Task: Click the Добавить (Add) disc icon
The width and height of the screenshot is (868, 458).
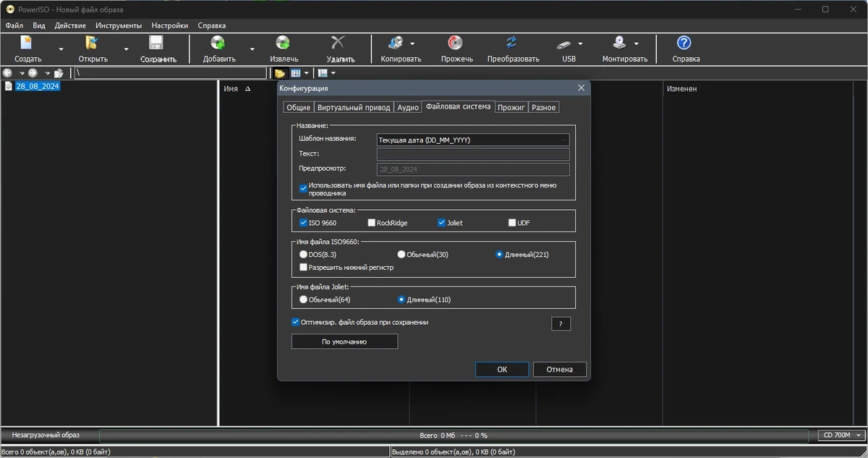Action: pyautogui.click(x=218, y=43)
